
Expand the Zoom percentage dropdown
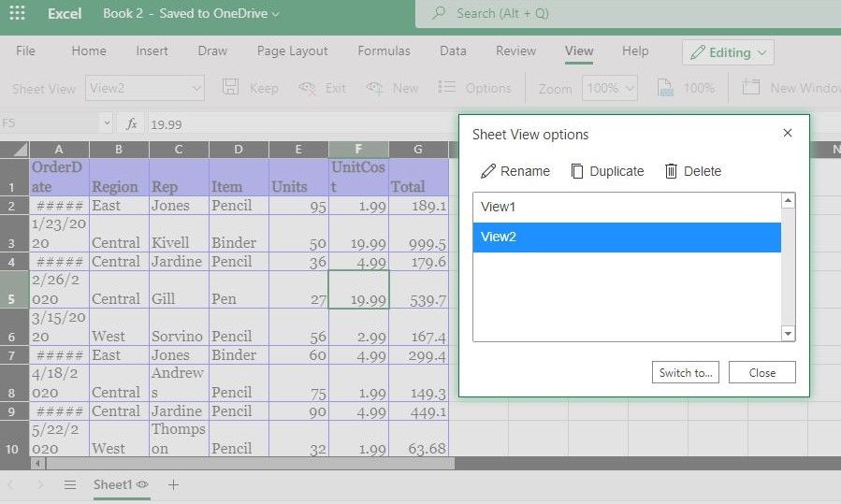tap(610, 88)
